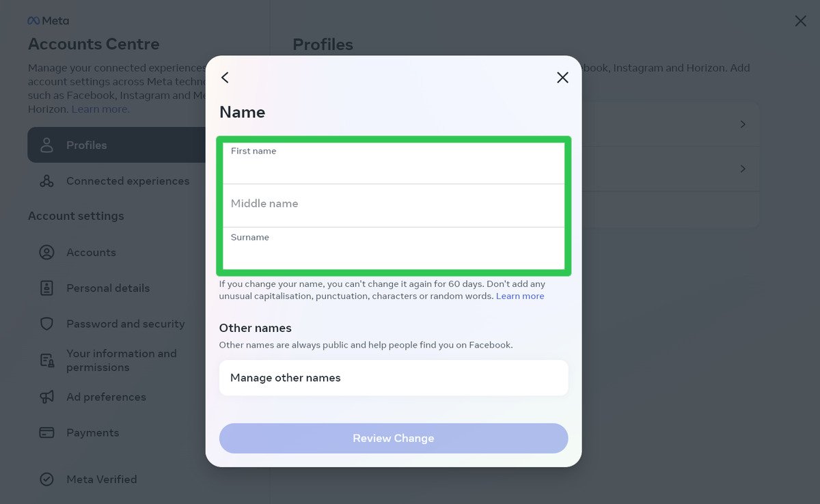Click the Meta logo at top left

(48, 20)
